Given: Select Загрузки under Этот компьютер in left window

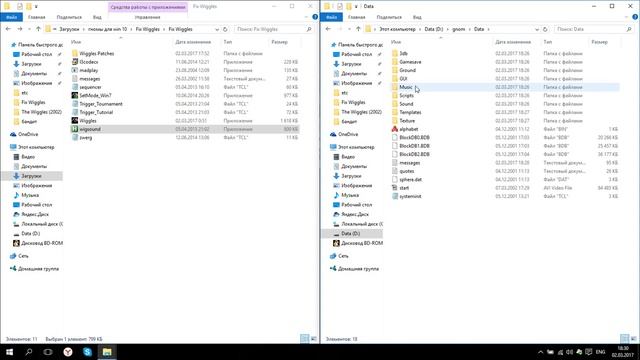Looking at the screenshot, I should tap(31, 176).
